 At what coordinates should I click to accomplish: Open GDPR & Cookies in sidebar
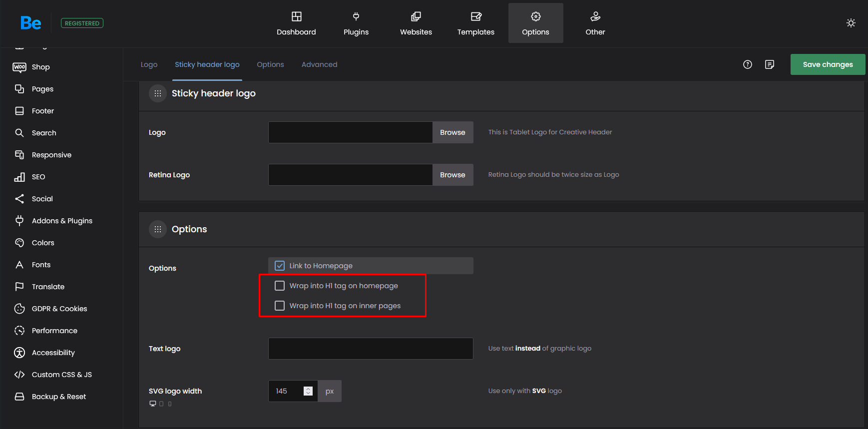coord(59,309)
